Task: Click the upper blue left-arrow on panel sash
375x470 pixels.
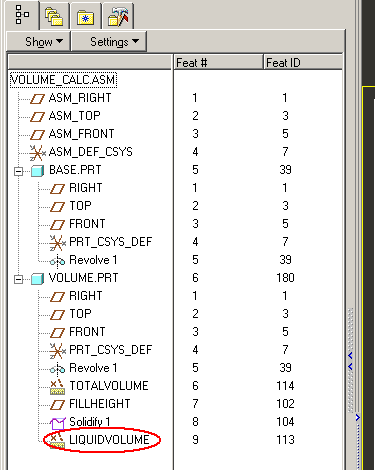Action: click(x=350, y=356)
